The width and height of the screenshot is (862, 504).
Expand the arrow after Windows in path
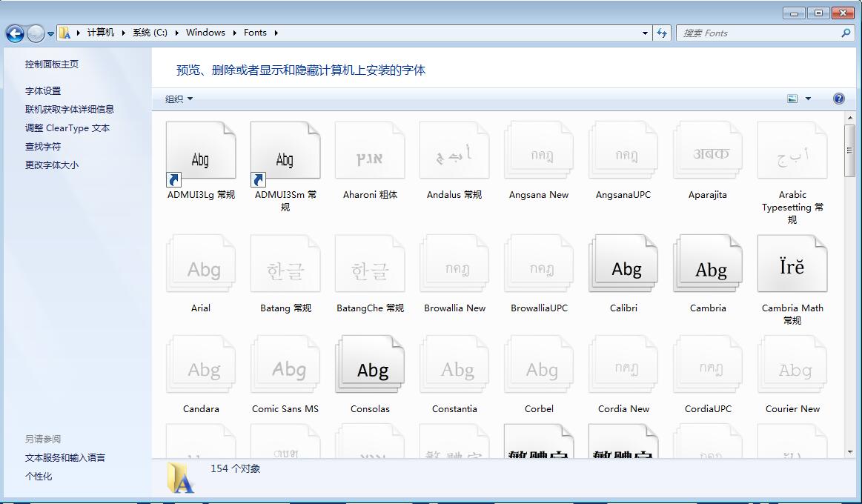[x=235, y=33]
